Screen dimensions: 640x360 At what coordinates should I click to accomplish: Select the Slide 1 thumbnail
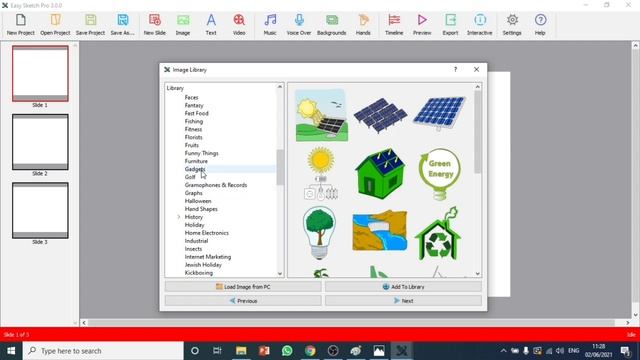40,73
